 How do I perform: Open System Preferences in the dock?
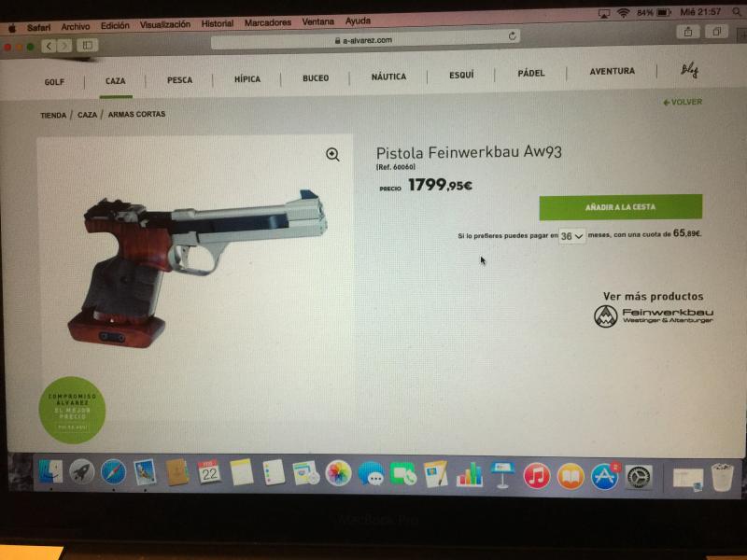point(638,477)
